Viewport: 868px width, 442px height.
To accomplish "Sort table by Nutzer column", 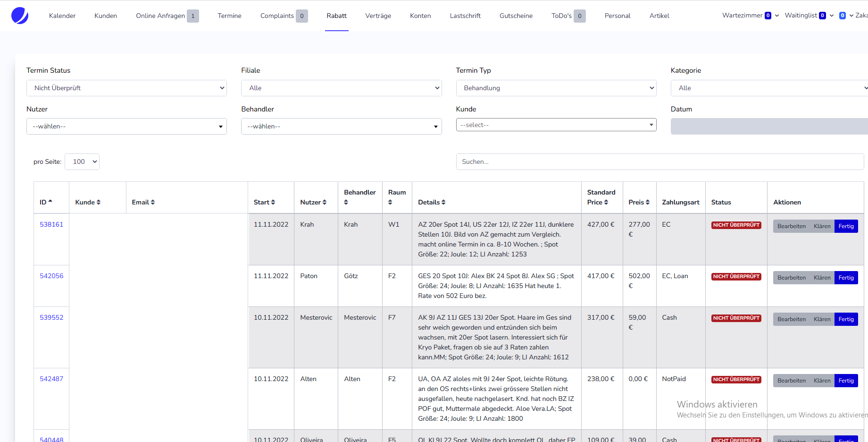I will (x=313, y=202).
